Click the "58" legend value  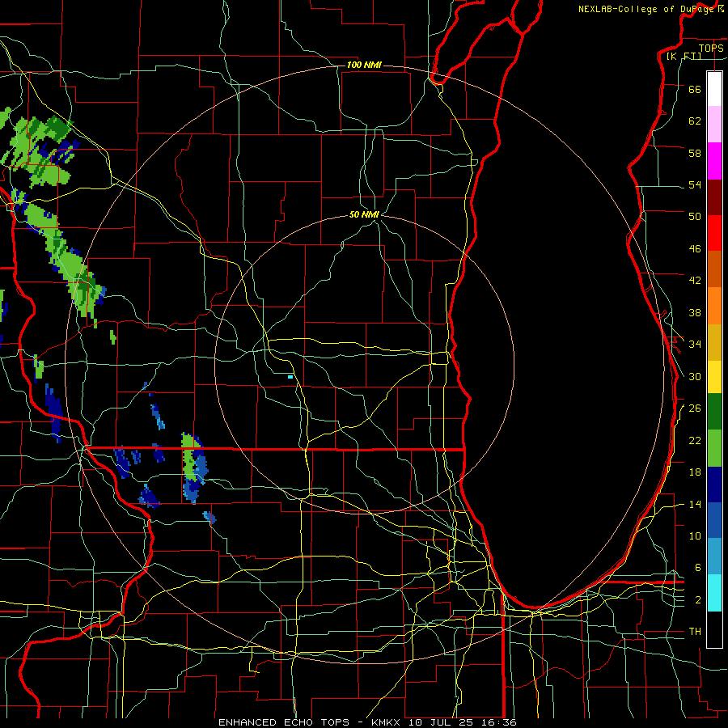tap(695, 153)
